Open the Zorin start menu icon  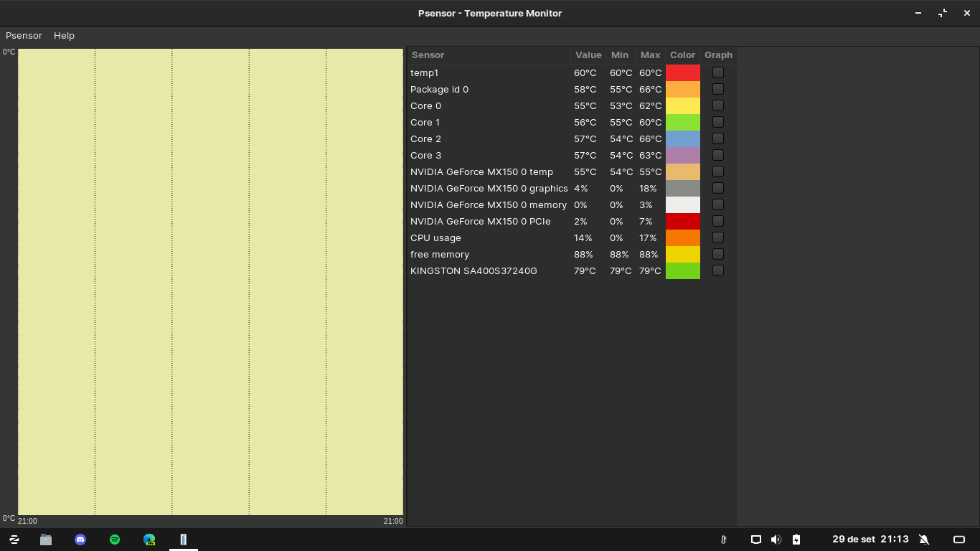tap(14, 540)
